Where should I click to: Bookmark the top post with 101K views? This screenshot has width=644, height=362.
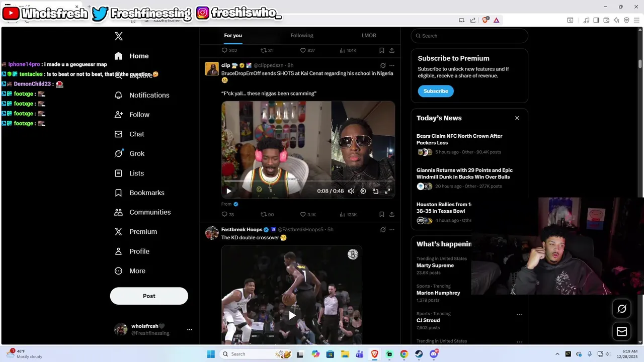[382, 50]
